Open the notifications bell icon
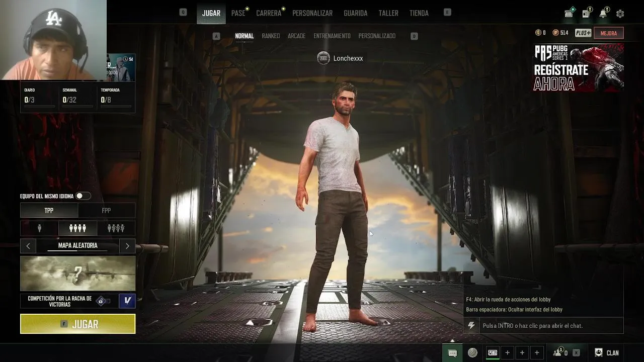 click(603, 13)
